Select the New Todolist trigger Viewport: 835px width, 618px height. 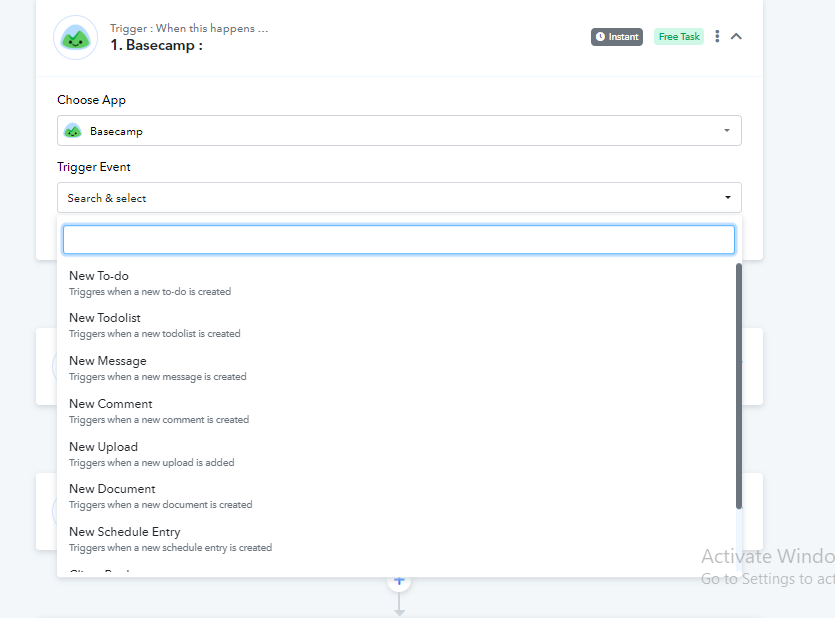(396, 325)
